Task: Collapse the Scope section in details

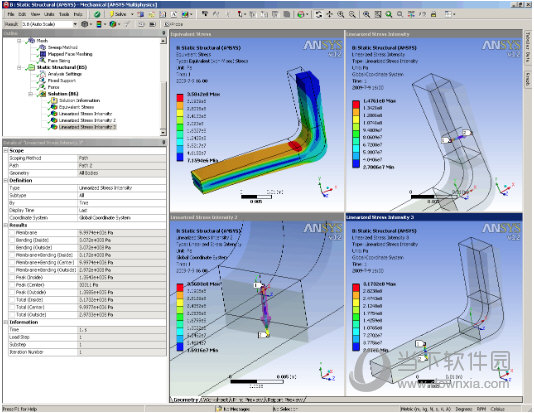Action: pos(6,150)
